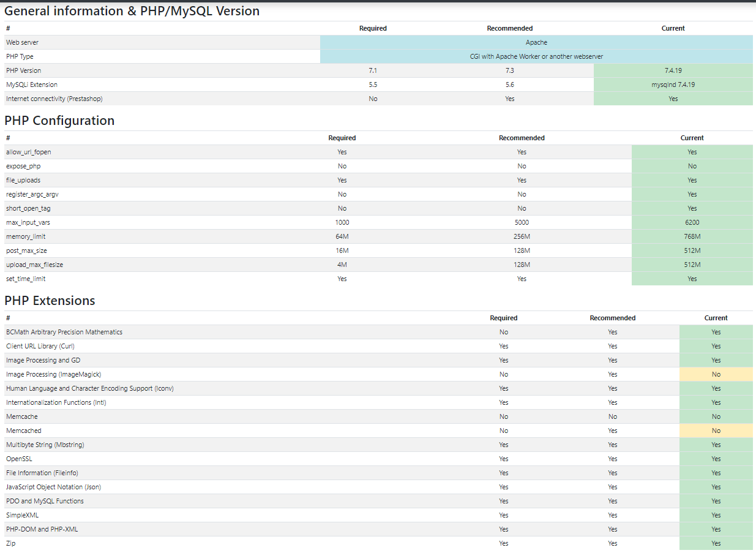Image resolution: width=756 pixels, height=553 pixels.
Task: Select the CGI with Apache Worker cell
Action: point(536,56)
